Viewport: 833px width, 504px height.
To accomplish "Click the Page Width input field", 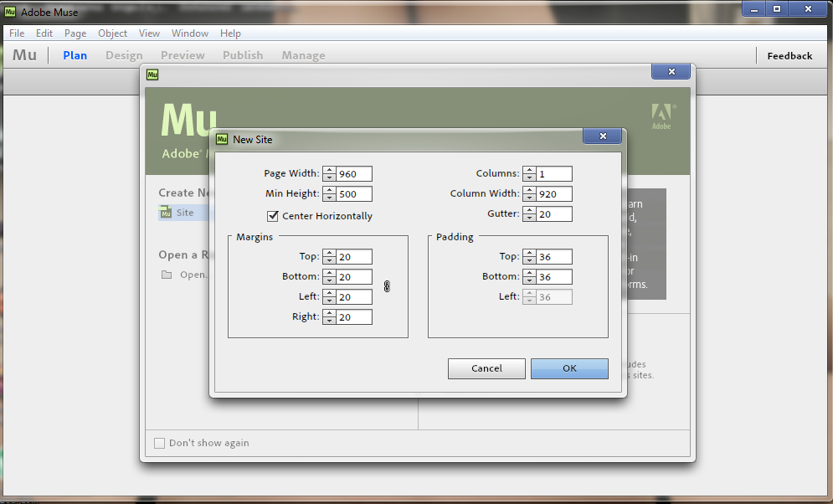I will click(x=354, y=173).
